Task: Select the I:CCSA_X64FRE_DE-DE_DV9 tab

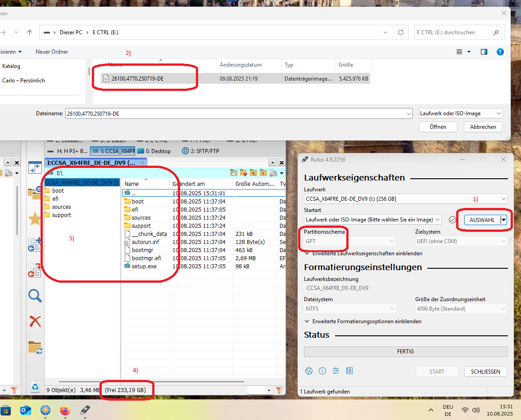Action: tap(95, 163)
